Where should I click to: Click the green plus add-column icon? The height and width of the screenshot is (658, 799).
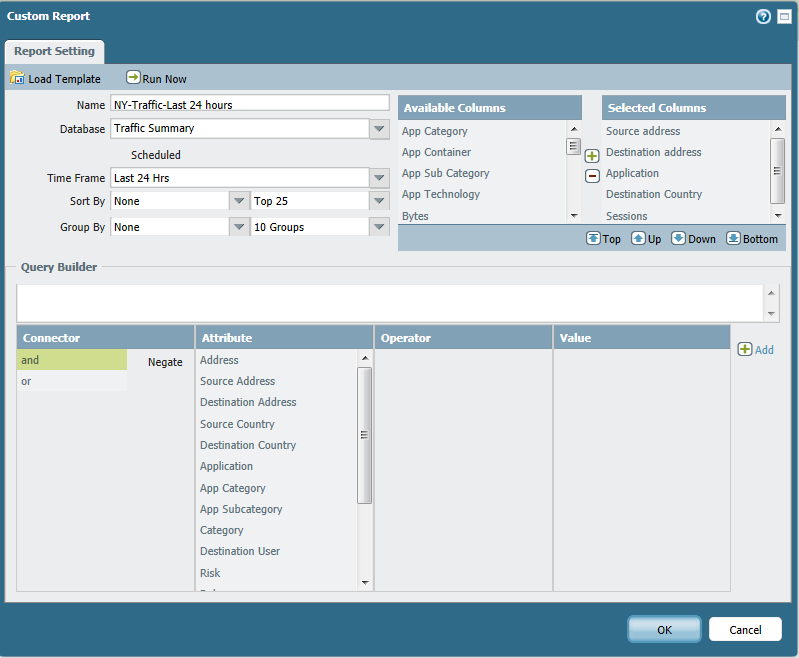(592, 156)
